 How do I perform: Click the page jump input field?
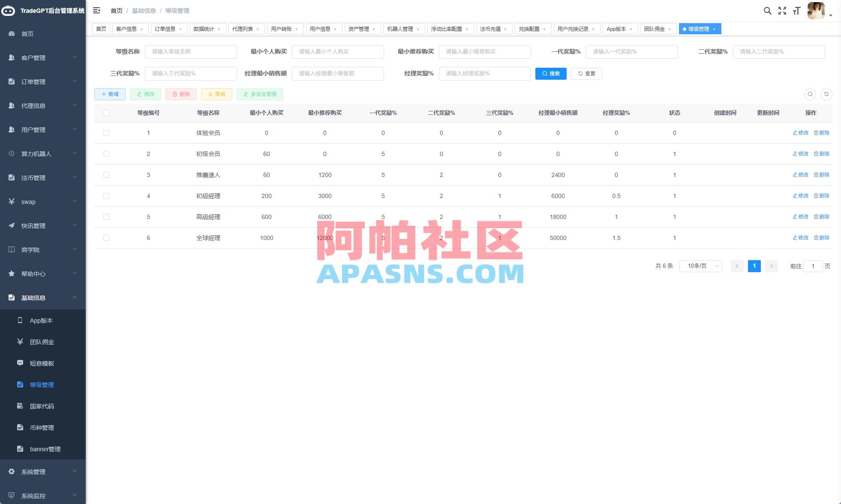[x=814, y=266]
